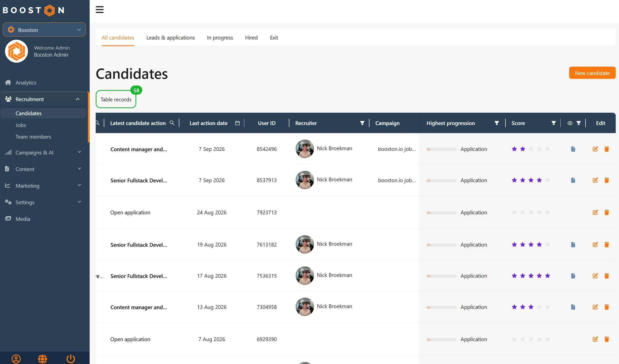Edit candidate with user ID 8542496
This screenshot has height=364, width=619.
(x=595, y=149)
